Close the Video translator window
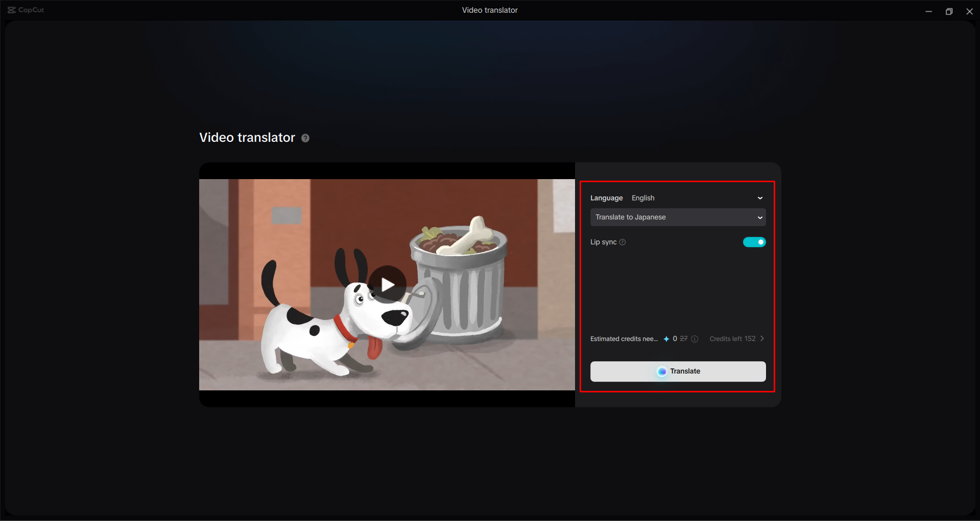Screen dimensions: 980x521 pos(970,11)
